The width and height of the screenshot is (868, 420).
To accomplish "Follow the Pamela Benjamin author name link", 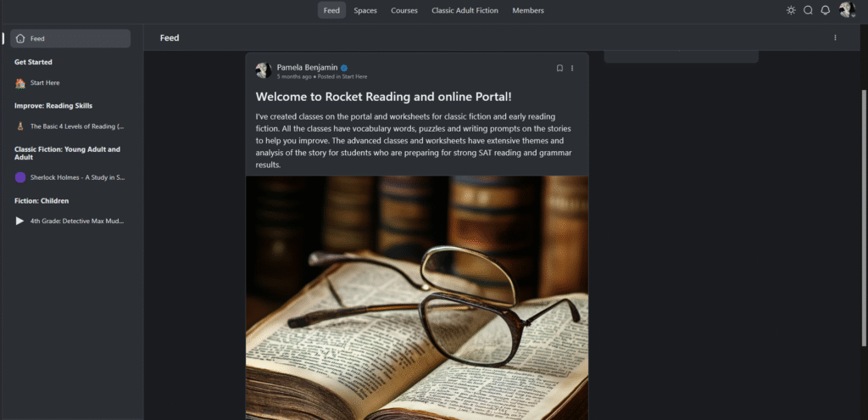I will (307, 67).
